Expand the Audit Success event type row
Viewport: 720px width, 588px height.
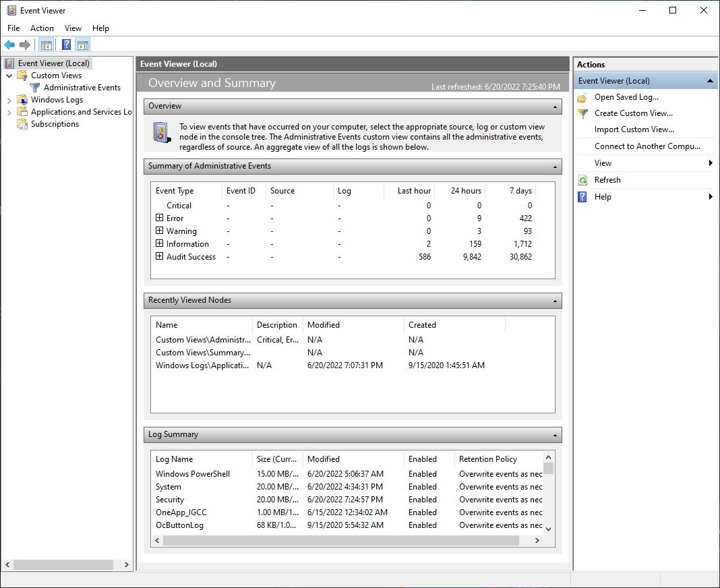click(x=159, y=256)
